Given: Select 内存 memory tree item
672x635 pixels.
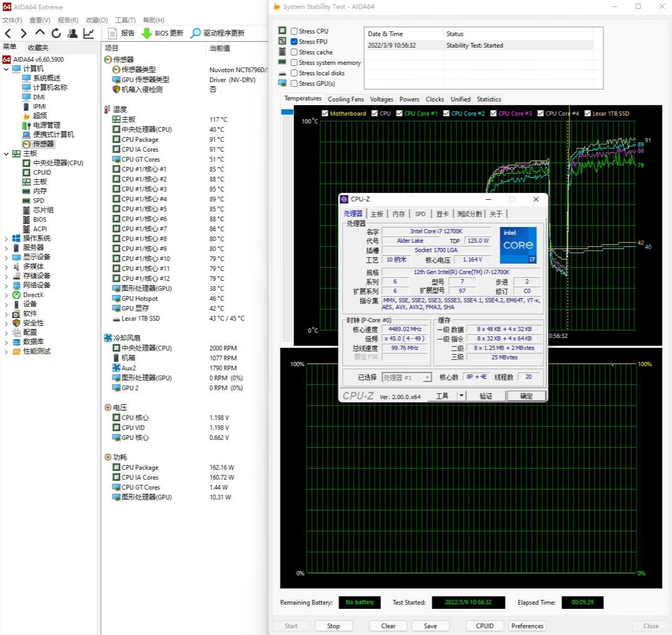Looking at the screenshot, I should (x=40, y=191).
